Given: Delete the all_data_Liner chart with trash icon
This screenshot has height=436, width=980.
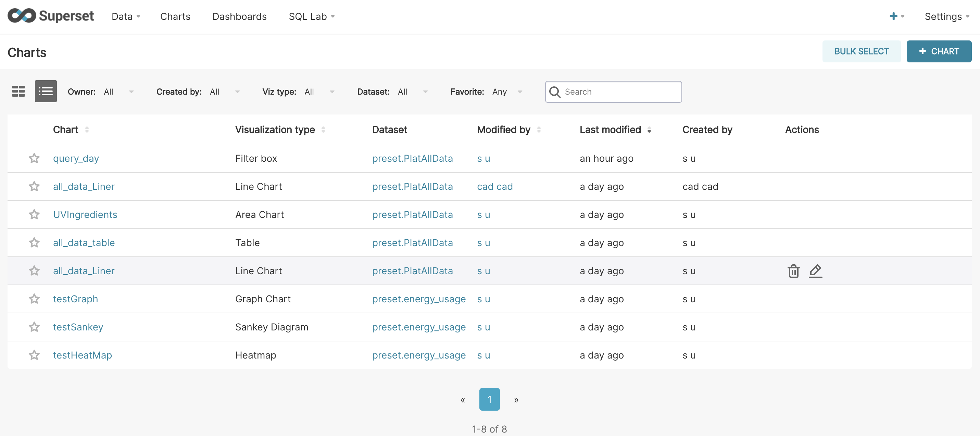Looking at the screenshot, I should [793, 271].
